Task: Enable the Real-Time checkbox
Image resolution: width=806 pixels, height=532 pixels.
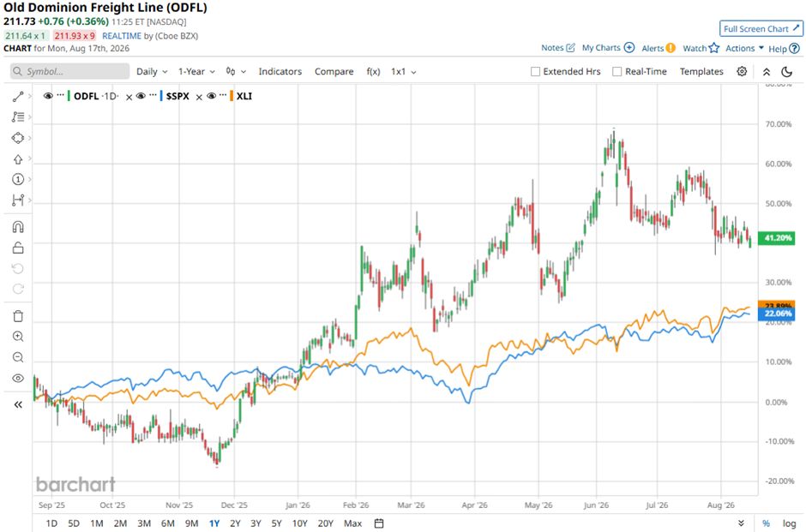Action: coord(617,71)
